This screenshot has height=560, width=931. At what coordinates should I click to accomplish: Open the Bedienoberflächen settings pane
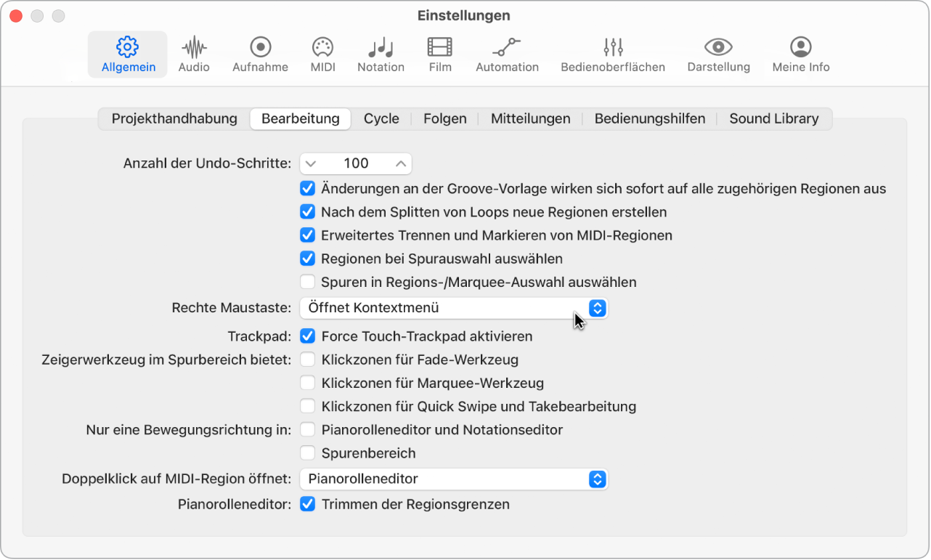tap(612, 52)
